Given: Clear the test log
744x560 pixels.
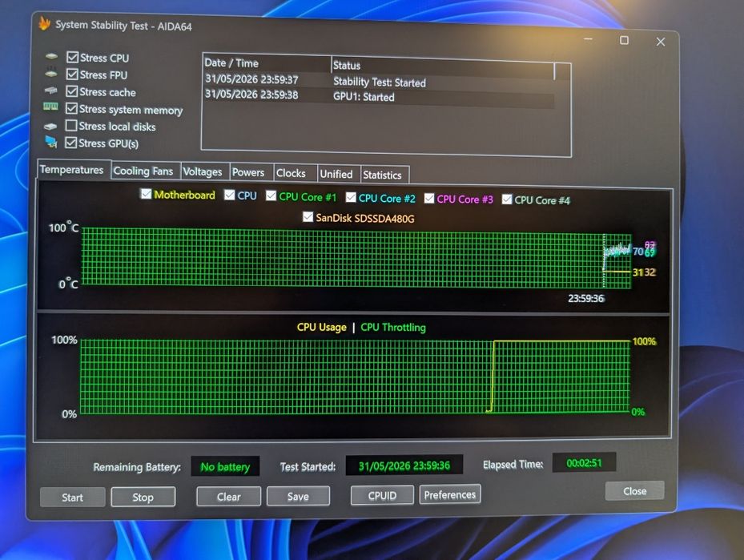Looking at the screenshot, I should click(229, 497).
